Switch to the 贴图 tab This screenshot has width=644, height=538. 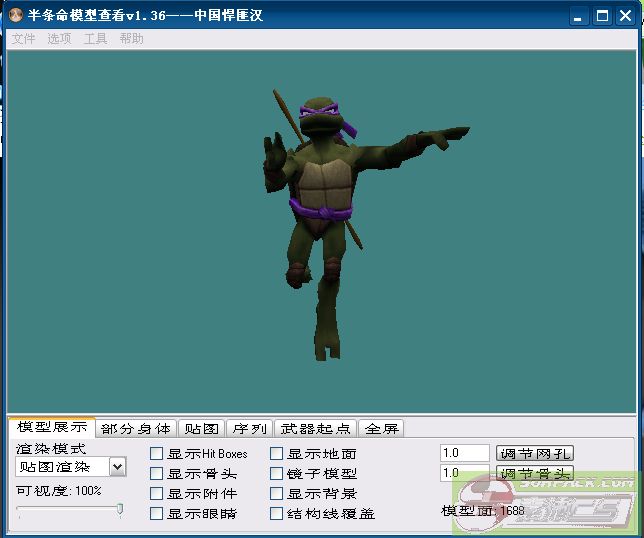[202, 428]
